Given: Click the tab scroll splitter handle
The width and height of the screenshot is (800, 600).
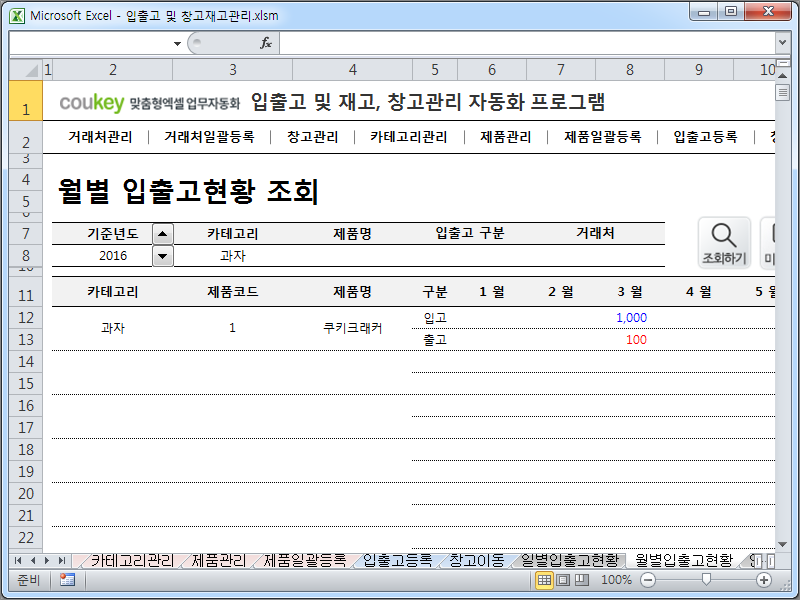Looking at the screenshot, I should (x=758, y=561).
